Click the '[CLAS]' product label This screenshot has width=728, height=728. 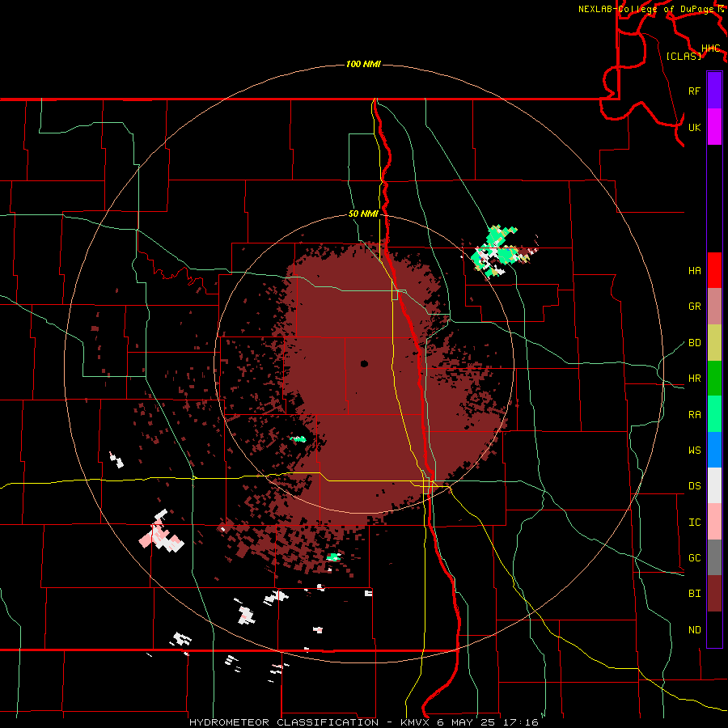[684, 56]
